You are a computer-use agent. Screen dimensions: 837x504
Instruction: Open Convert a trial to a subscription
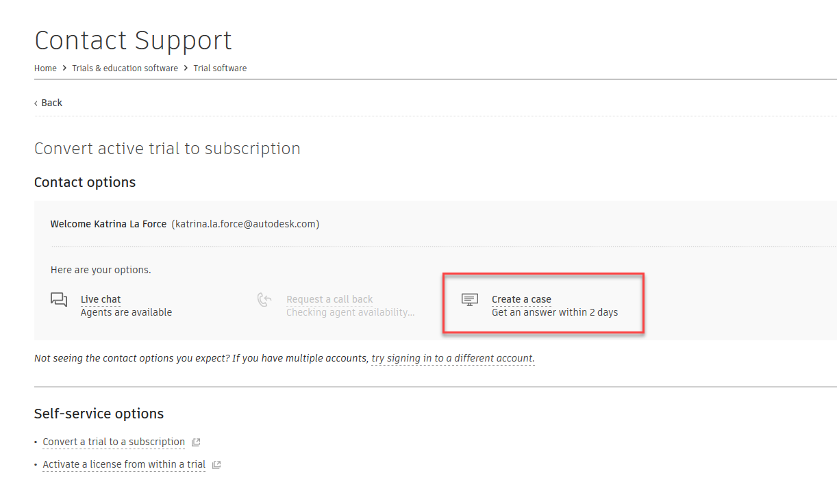(x=113, y=442)
